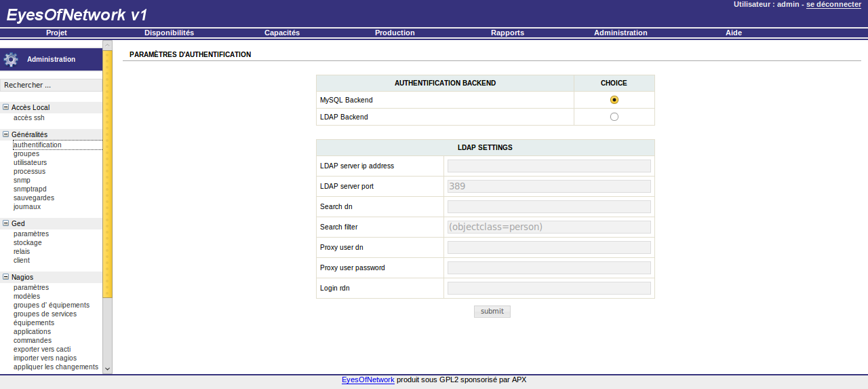The image size is (868, 389).
Task: Select the LDAP Backend radio button
Action: [614, 117]
